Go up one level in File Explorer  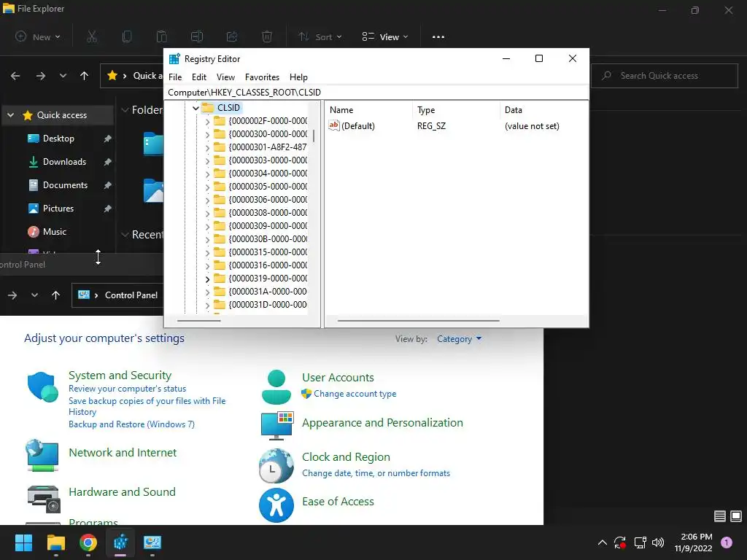click(x=85, y=76)
